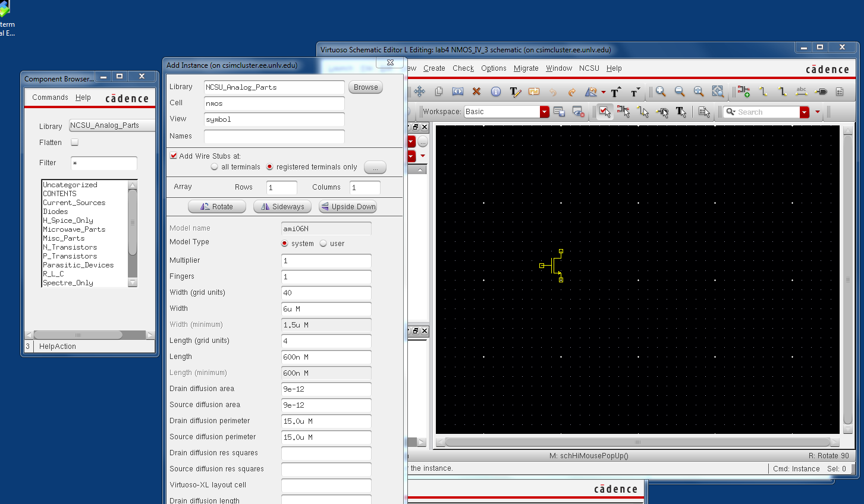Click the checkbox-with-cursor selection icon
Viewport: 864px width, 504px height.
point(605,112)
